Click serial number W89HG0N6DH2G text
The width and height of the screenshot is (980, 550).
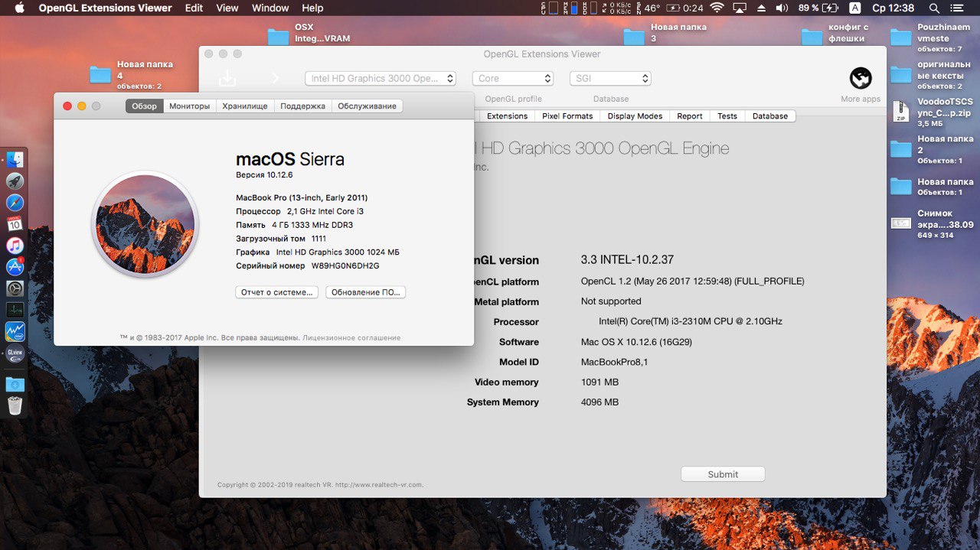345,265
